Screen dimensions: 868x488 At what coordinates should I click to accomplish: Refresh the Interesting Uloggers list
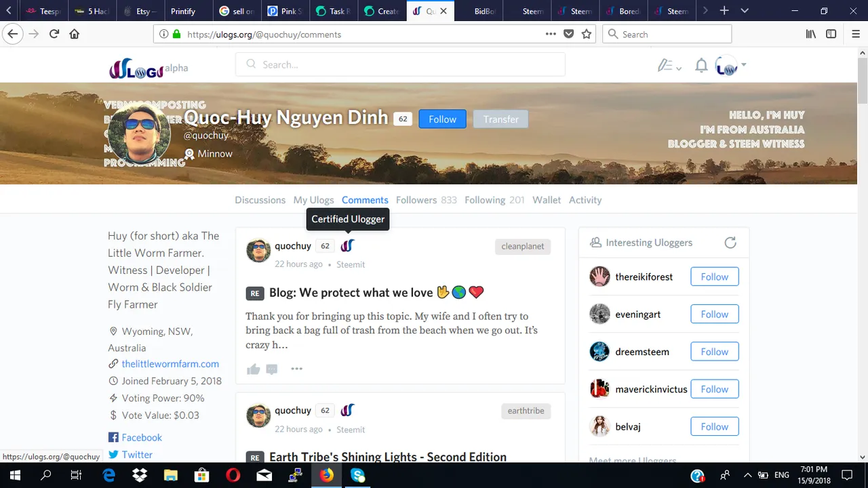730,243
